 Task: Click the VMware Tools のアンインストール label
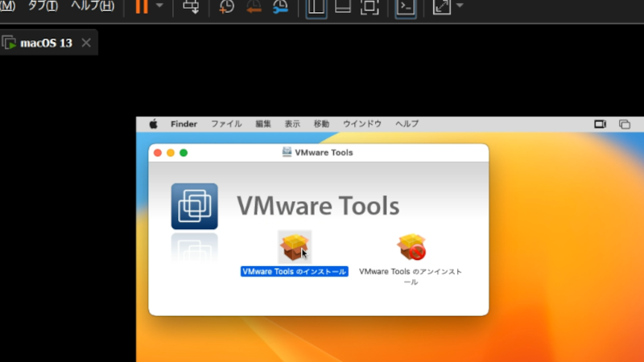[x=411, y=277]
